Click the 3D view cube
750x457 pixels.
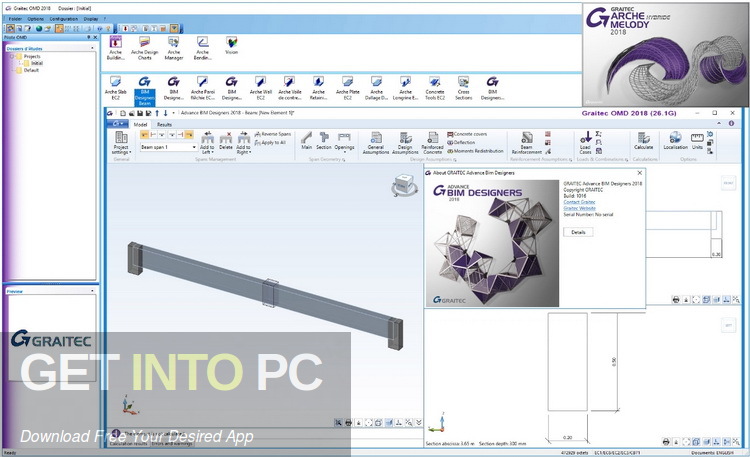[x=404, y=185]
